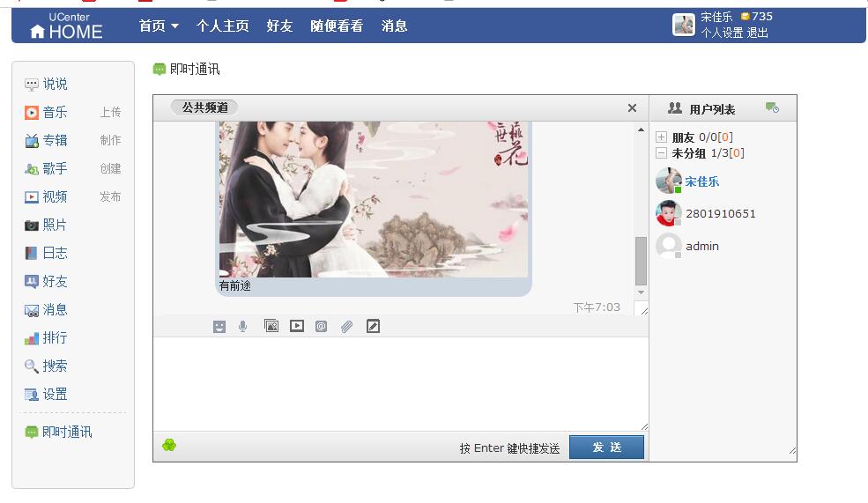
Task: Click the 有前途 caption text
Action: (x=235, y=286)
